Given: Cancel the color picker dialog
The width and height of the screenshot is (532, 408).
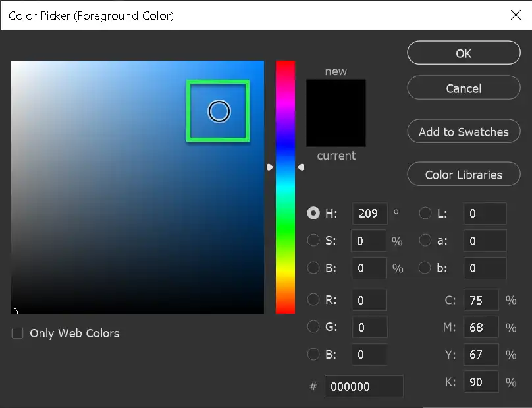Looking at the screenshot, I should pyautogui.click(x=464, y=88).
